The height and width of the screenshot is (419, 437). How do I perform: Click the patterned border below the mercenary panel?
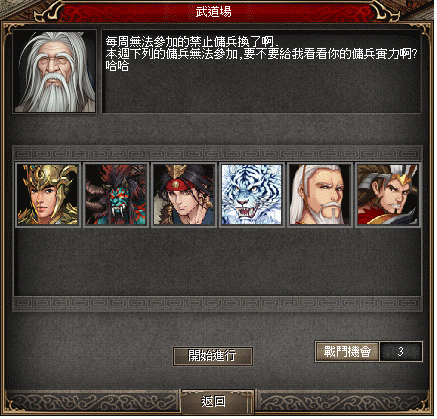[x=217, y=304]
